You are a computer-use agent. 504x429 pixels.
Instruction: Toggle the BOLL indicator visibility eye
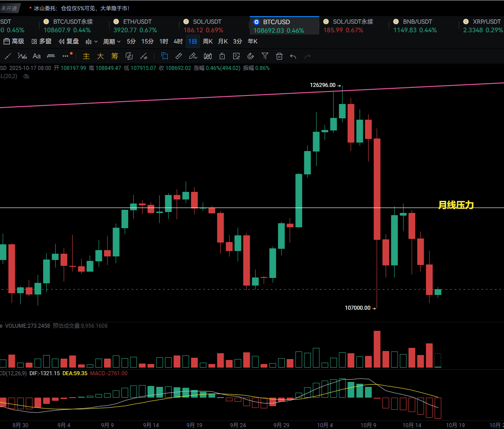26,77
